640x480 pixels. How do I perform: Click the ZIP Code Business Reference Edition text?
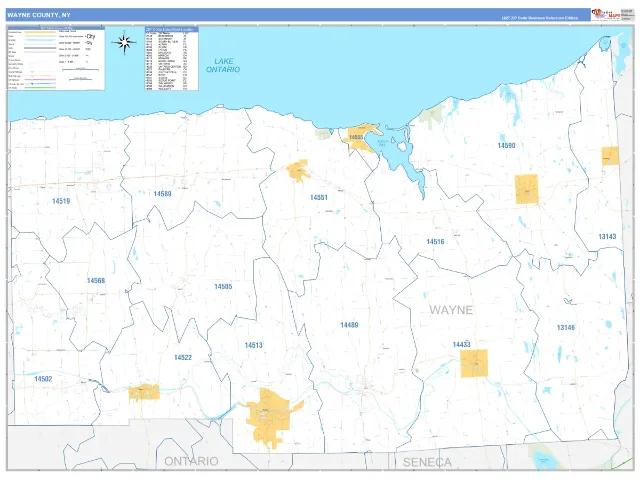(x=540, y=18)
